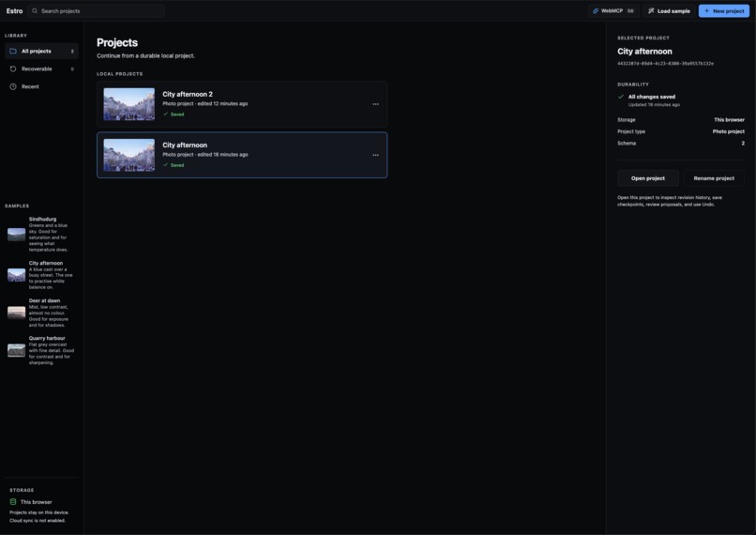Open more options for City afternoon 2

click(x=375, y=104)
